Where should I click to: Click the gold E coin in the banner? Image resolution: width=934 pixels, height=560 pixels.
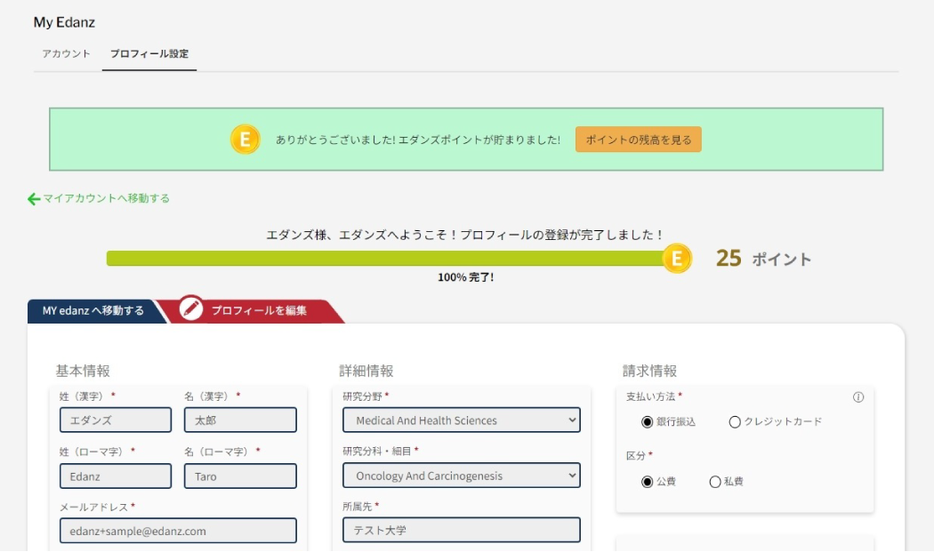245,140
